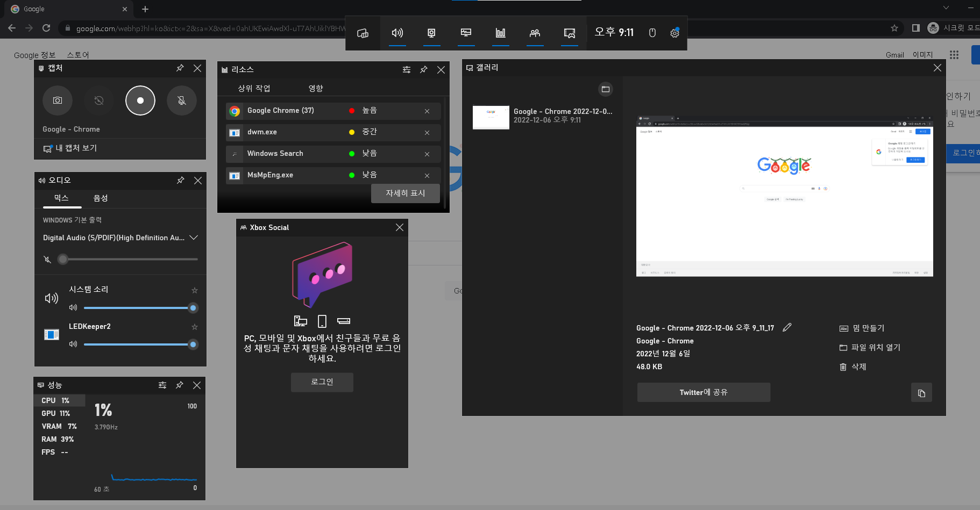Bookmark this page with the star icon
The image size is (980, 510).
point(894,28)
